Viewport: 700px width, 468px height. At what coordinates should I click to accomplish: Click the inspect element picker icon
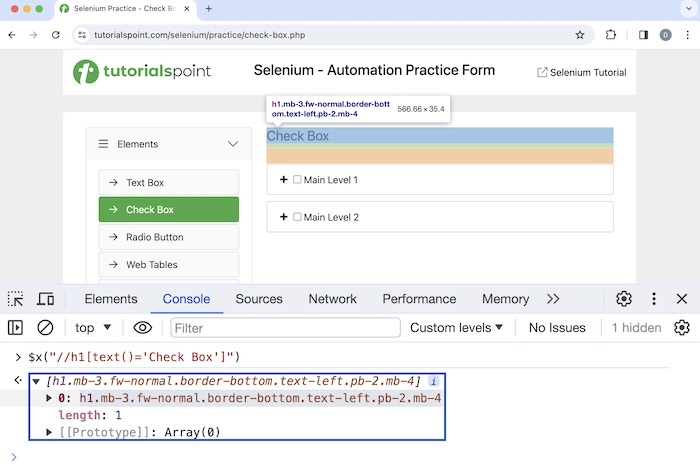tap(16, 299)
